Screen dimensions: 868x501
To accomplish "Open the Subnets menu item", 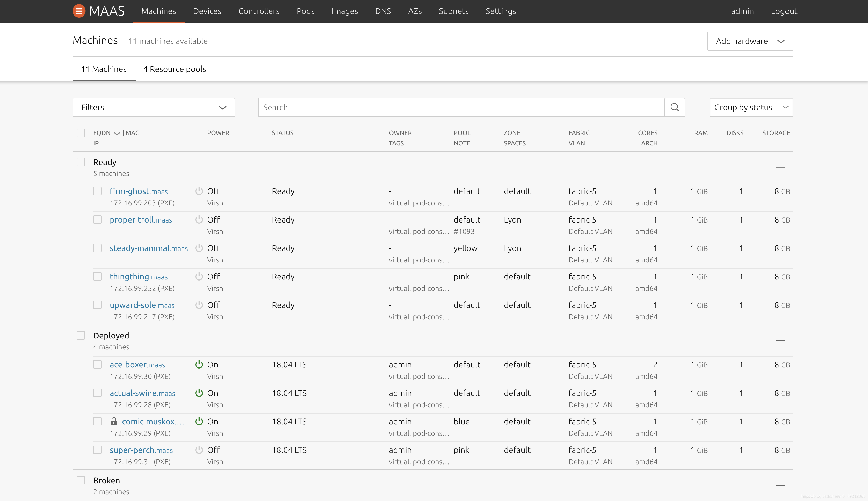I will click(x=453, y=11).
